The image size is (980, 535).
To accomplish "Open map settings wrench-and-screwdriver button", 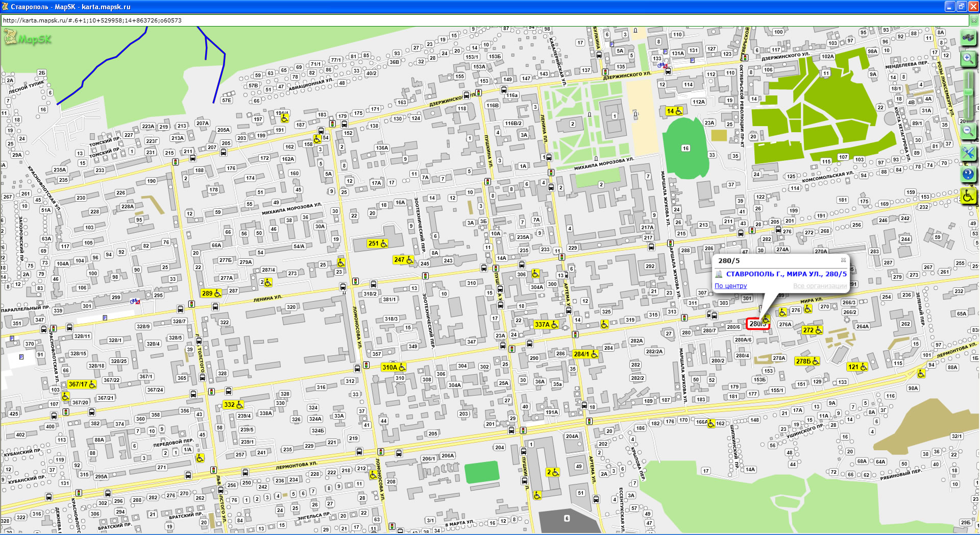I will (968, 153).
